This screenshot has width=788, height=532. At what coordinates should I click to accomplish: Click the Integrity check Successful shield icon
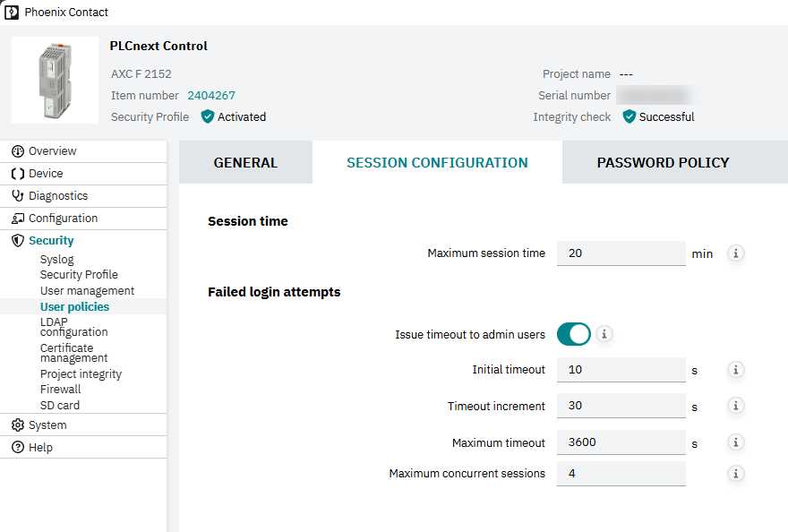(630, 116)
